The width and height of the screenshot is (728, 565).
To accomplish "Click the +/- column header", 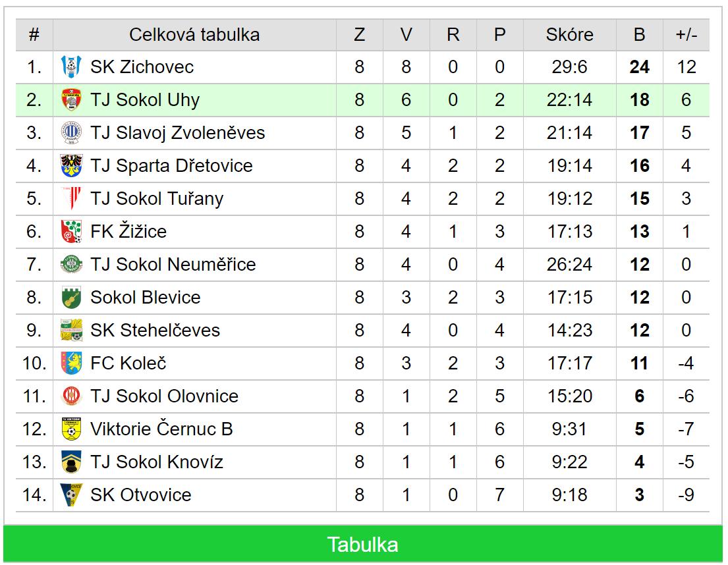I will [686, 35].
